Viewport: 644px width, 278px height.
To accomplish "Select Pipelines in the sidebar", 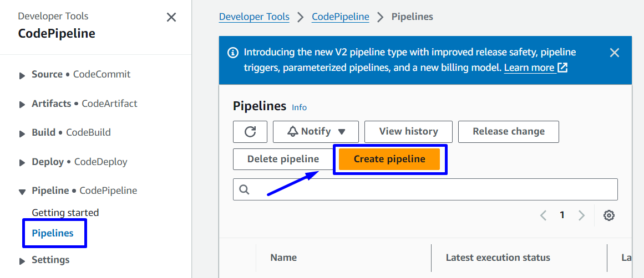I will [x=53, y=233].
